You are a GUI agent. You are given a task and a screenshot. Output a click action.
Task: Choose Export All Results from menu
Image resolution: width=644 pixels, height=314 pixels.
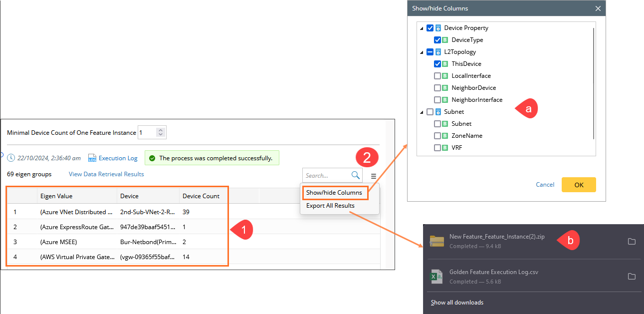pyautogui.click(x=330, y=206)
